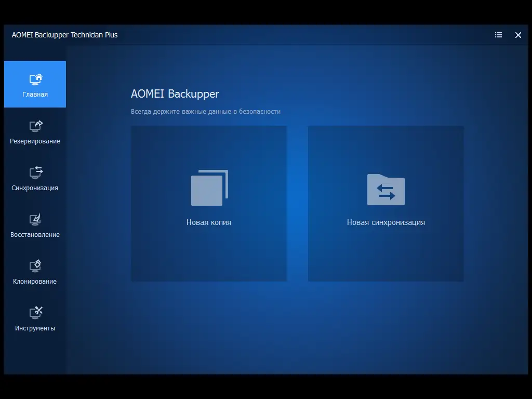Click the AOMEI Backupper Technician Plus title
Screen dimensions: 532x399
64,35
